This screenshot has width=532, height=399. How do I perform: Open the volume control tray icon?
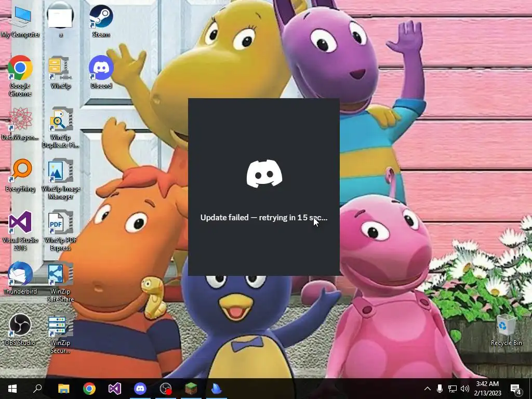tap(465, 389)
